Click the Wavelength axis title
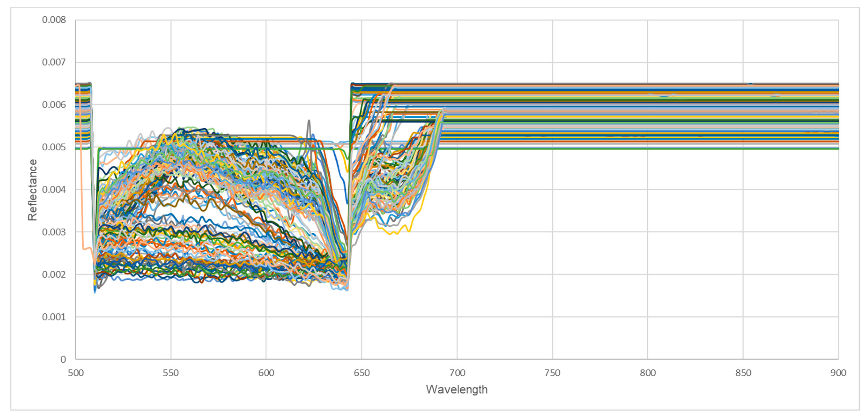868x420 pixels. (x=456, y=389)
